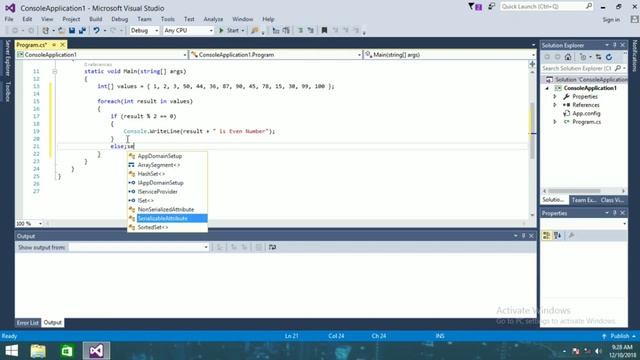Click the Quick Launch search field
This screenshot has width=640, height=360.
pyautogui.click(x=547, y=7)
